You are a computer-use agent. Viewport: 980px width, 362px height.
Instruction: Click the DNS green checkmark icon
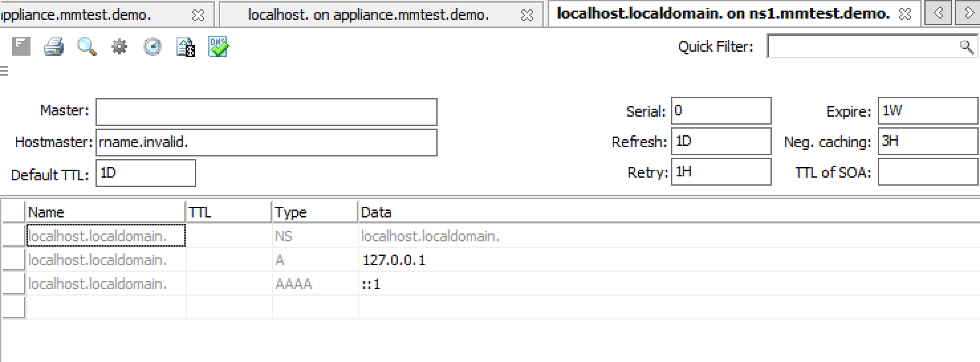[x=218, y=46]
